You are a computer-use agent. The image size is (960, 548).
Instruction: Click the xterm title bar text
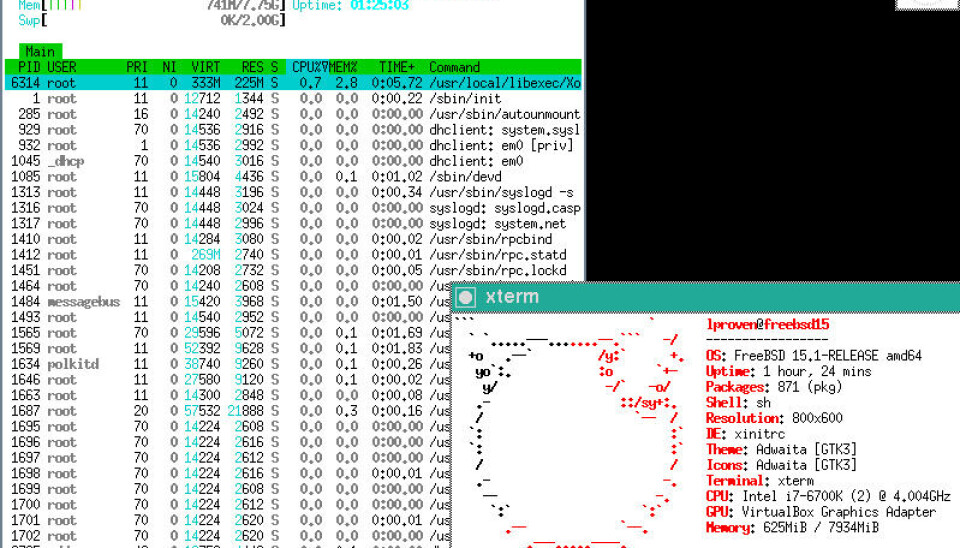coord(512,297)
